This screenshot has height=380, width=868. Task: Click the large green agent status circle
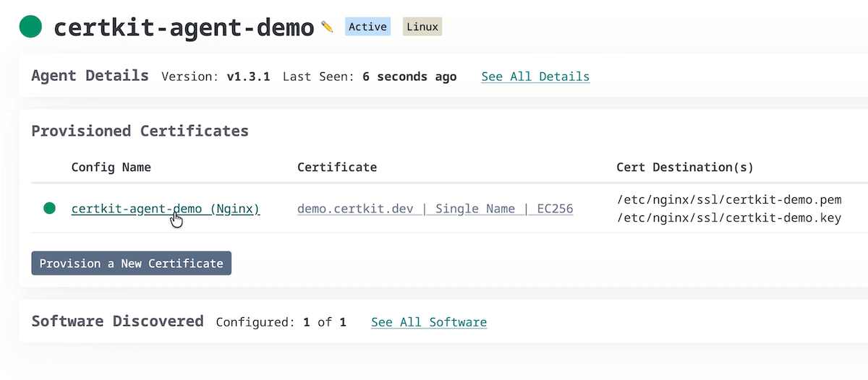point(30,27)
